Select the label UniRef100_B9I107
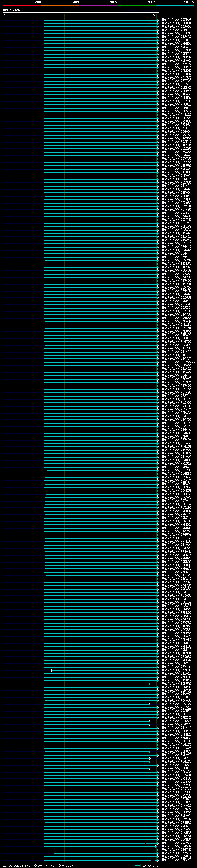 click(x=177, y=101)
